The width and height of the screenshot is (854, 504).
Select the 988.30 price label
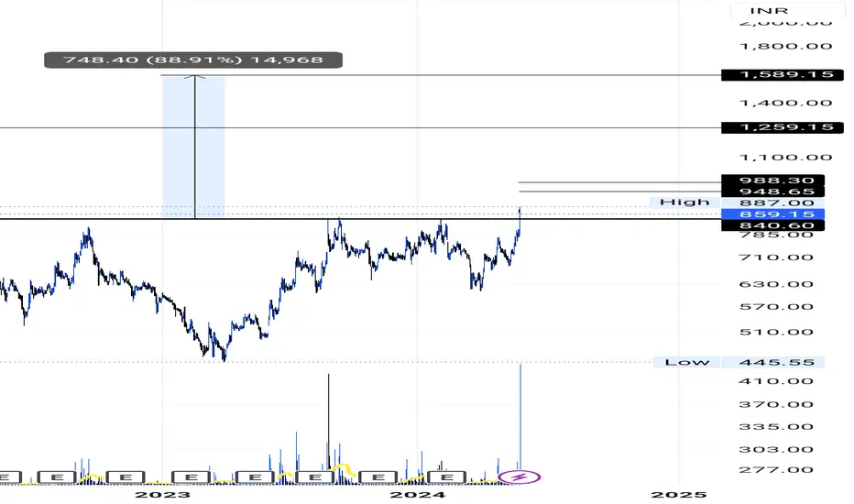click(x=772, y=181)
